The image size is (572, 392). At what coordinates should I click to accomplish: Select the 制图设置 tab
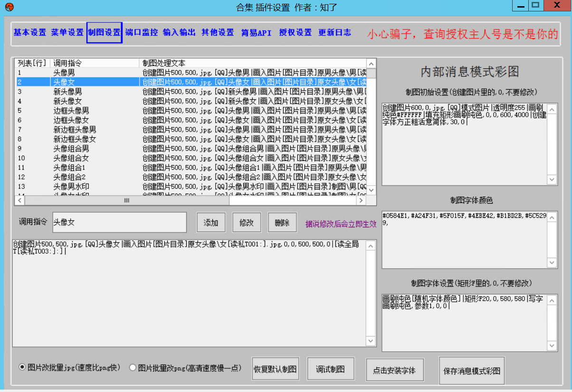105,33
